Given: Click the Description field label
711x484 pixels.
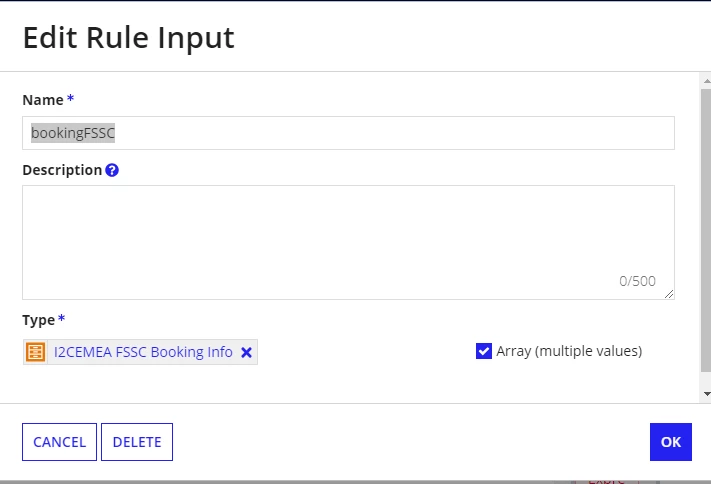Looking at the screenshot, I should pos(62,170).
